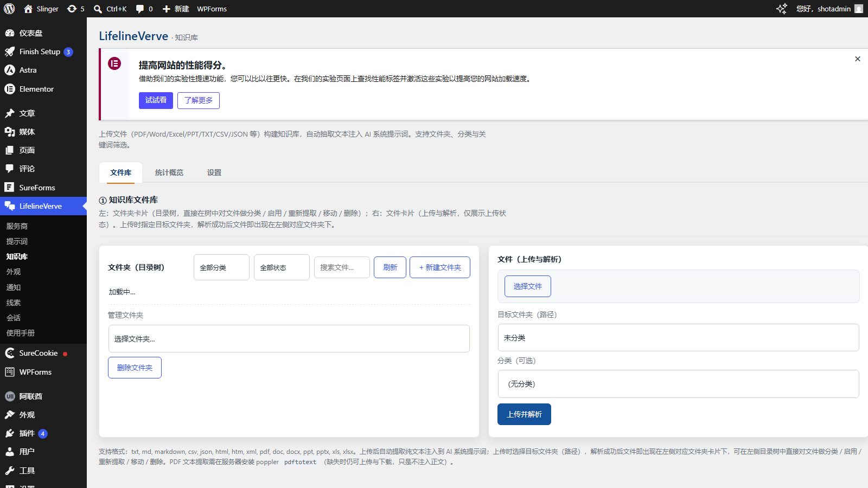Click the LifelineVerve chat icon in sidebar
This screenshot has height=488, width=868.
click(x=10, y=206)
